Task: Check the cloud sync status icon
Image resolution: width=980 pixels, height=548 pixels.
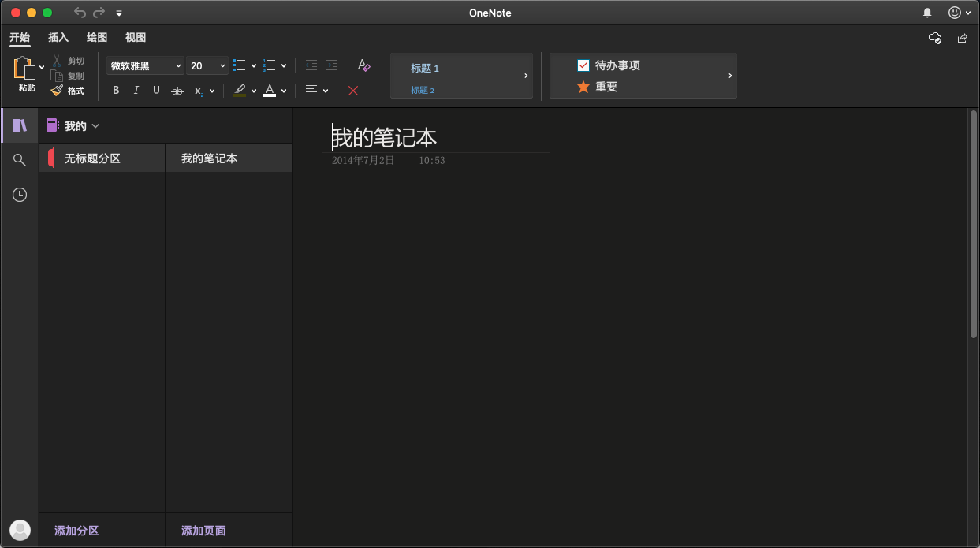Action: (935, 38)
